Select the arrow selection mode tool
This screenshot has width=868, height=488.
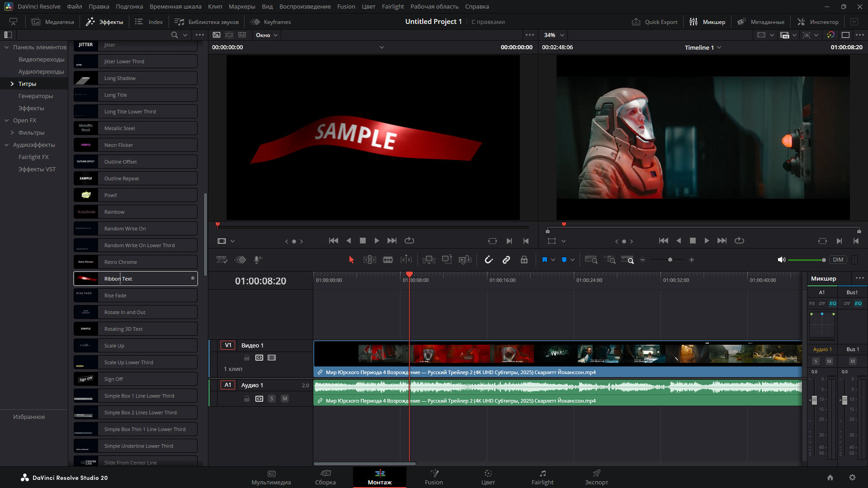[x=351, y=260]
